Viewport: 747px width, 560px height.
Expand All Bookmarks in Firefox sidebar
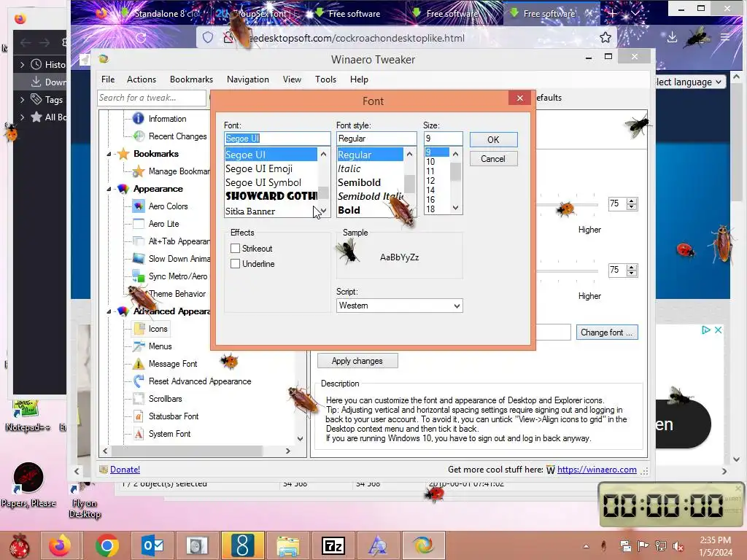click(x=22, y=117)
